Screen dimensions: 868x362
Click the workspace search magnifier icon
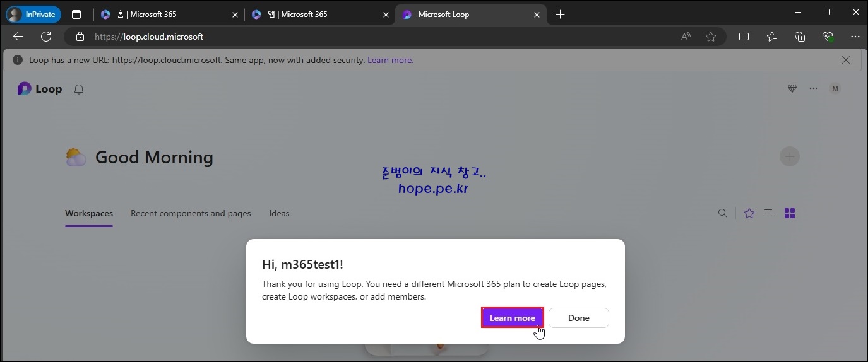(x=723, y=213)
